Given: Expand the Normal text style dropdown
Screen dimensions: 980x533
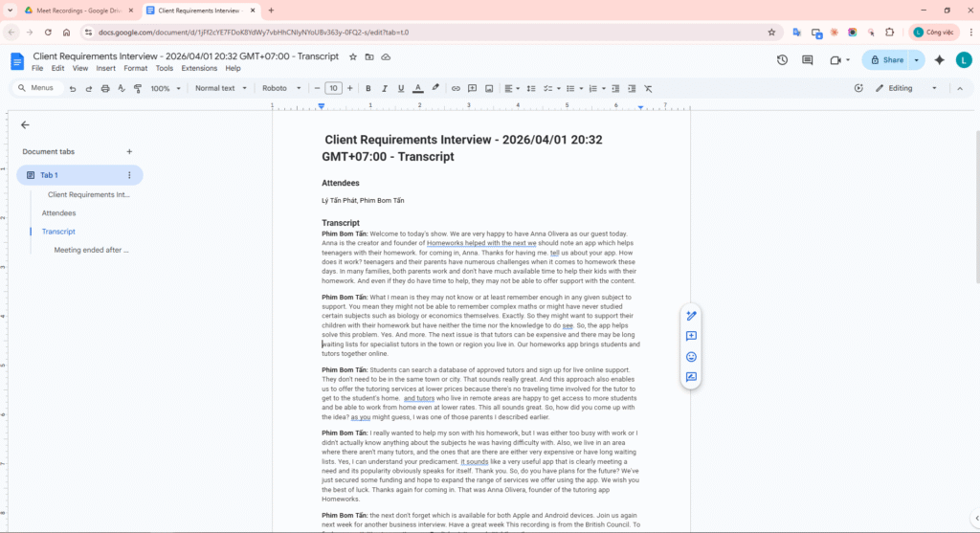Looking at the screenshot, I should tap(220, 88).
